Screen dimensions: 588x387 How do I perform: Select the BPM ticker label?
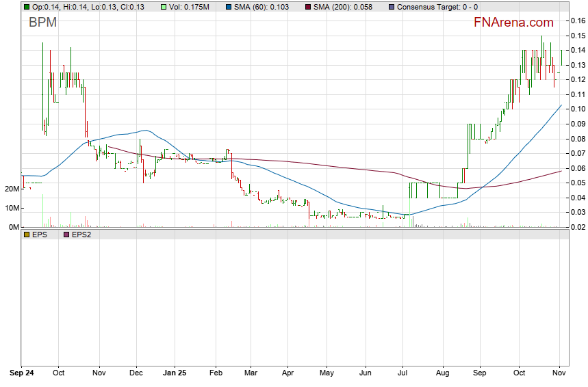point(42,23)
